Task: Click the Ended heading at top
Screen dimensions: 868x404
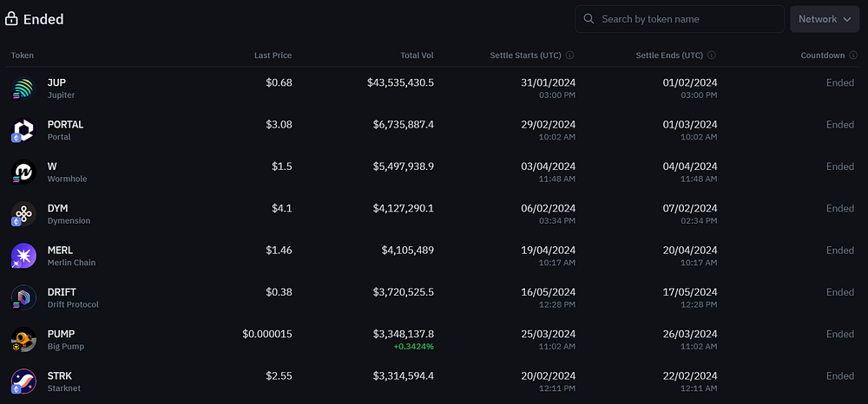Action: coord(43,19)
